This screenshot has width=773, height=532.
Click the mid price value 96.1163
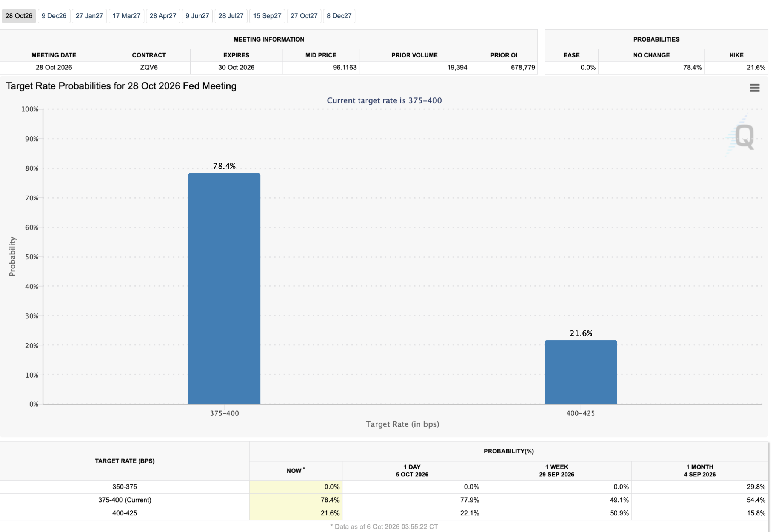click(x=344, y=68)
